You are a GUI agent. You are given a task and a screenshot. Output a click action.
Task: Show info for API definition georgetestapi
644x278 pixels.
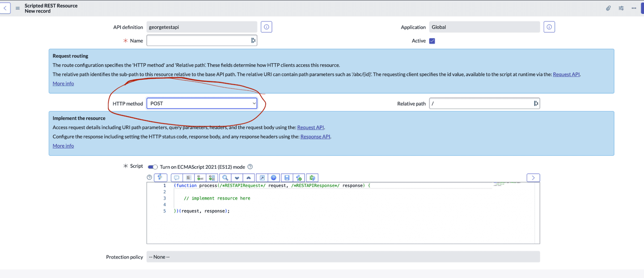267,27
